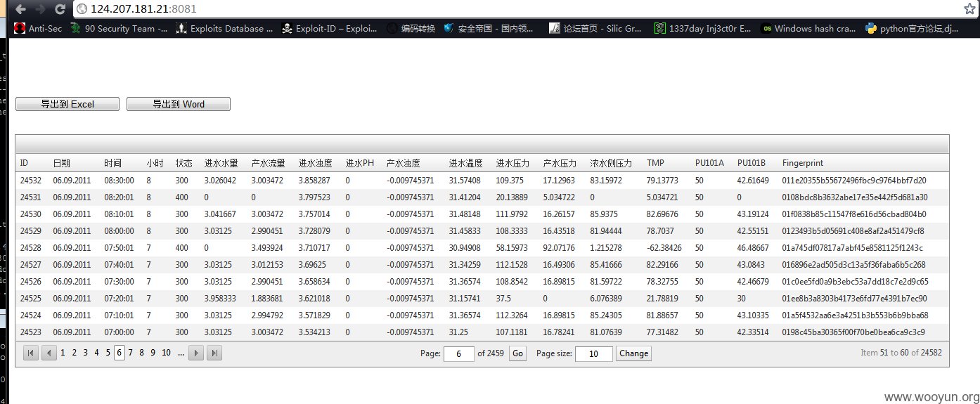Select page 4 in the pager
This screenshot has width=980, height=404.
[96, 353]
